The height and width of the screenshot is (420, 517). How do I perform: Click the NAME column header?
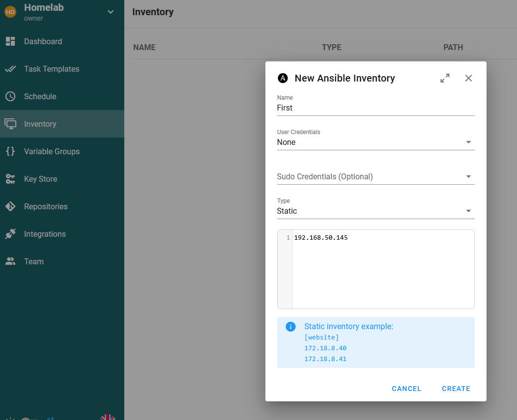click(144, 48)
